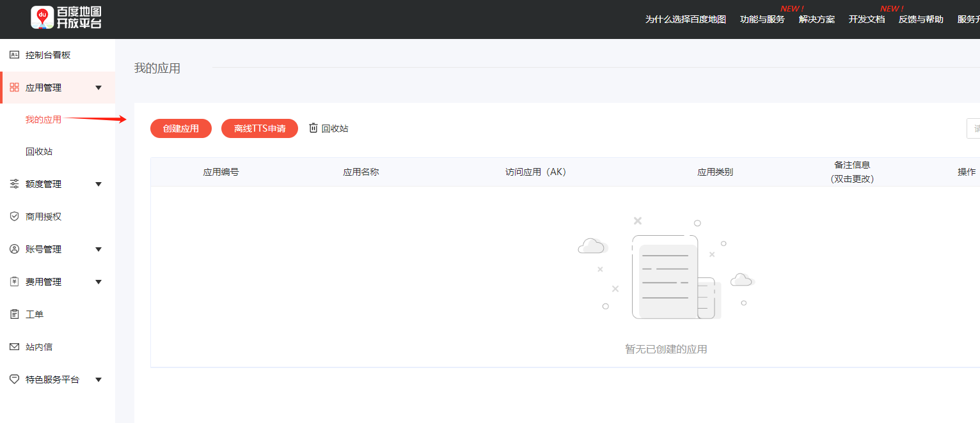Open 功能与服务 in top navigation
This screenshot has height=423, width=980.
point(762,19)
